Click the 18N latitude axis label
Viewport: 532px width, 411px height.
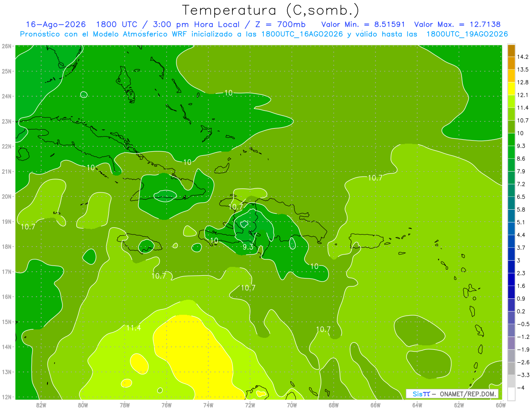click(x=7, y=247)
